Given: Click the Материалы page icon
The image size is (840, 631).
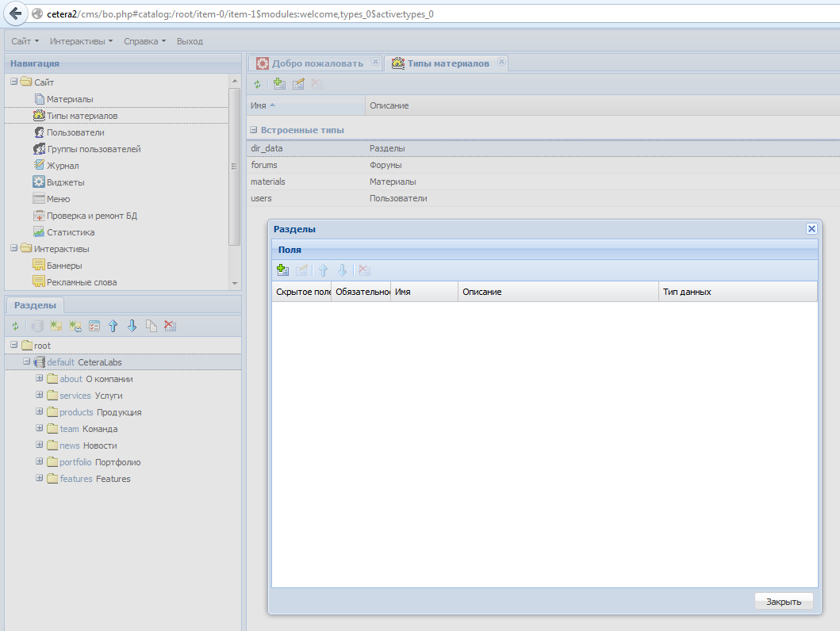Looking at the screenshot, I should pyautogui.click(x=39, y=99).
